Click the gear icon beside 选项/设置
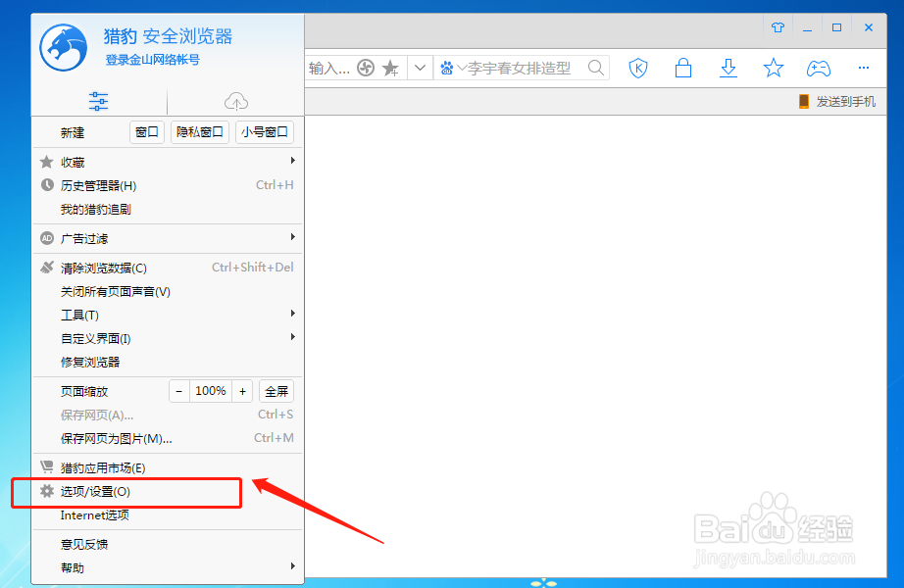The width and height of the screenshot is (904, 588). pos(47,491)
